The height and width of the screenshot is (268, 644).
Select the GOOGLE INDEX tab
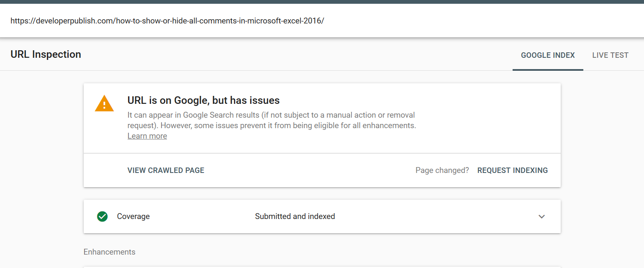click(x=548, y=55)
